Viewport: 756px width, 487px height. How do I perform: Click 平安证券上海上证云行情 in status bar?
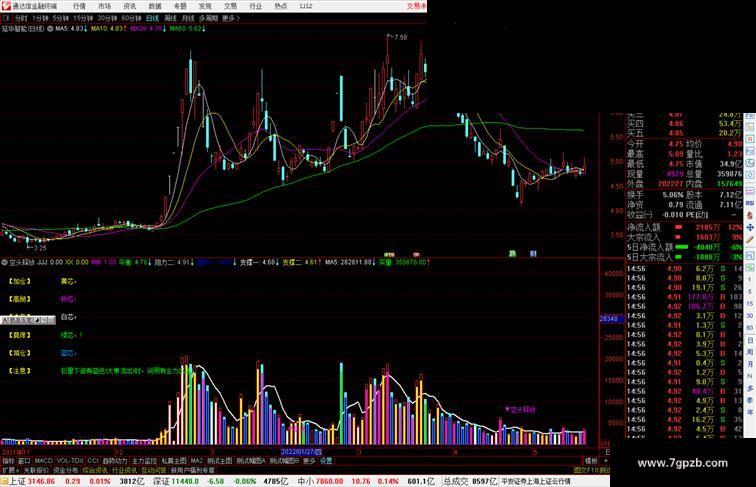(x=536, y=481)
